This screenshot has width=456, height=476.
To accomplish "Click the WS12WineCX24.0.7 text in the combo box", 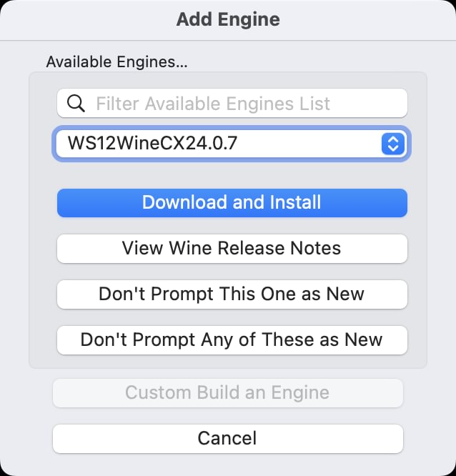I will tap(152, 144).
